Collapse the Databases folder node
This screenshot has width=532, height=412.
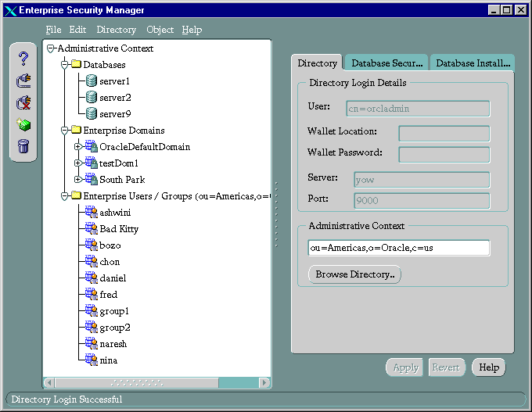pos(65,65)
